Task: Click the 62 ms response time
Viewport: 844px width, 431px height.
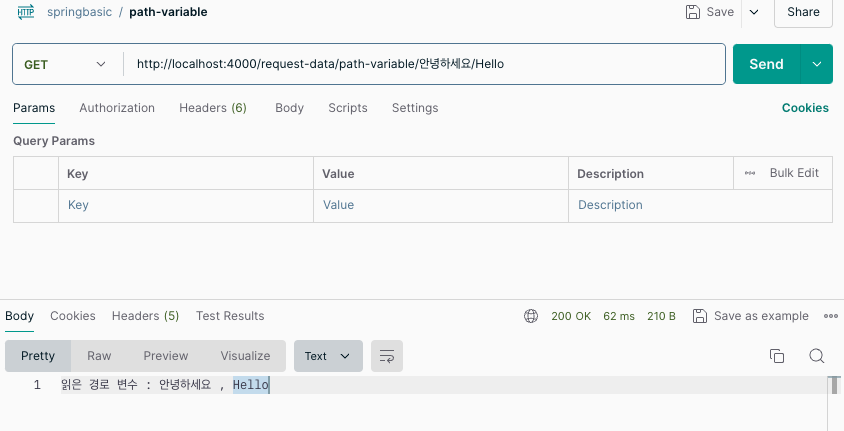Action: coord(618,316)
